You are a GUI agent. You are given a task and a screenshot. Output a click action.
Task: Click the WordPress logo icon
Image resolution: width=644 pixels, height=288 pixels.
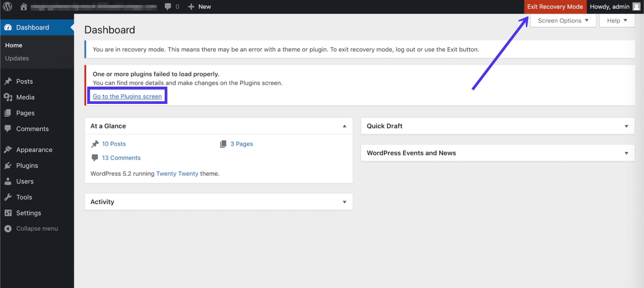tap(7, 6)
